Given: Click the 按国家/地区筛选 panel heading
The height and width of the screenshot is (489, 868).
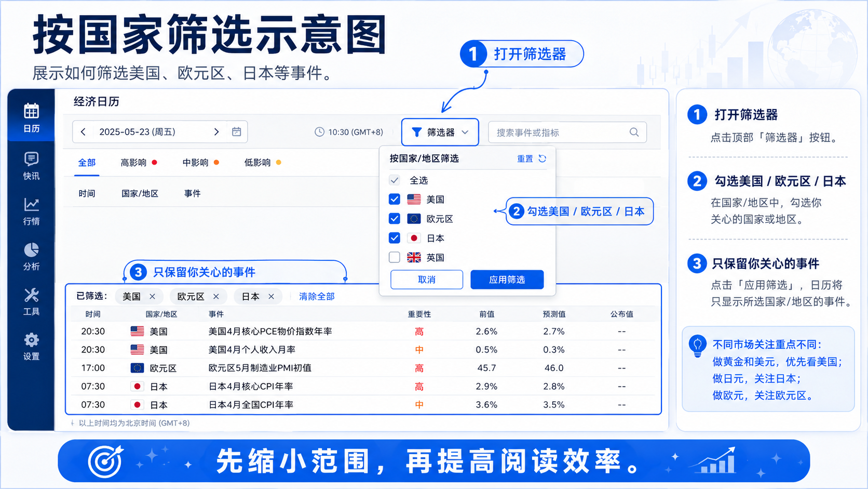Looking at the screenshot, I should [424, 158].
